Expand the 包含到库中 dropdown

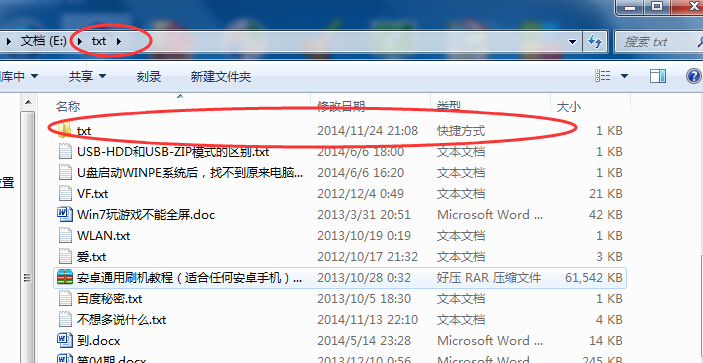tap(34, 76)
